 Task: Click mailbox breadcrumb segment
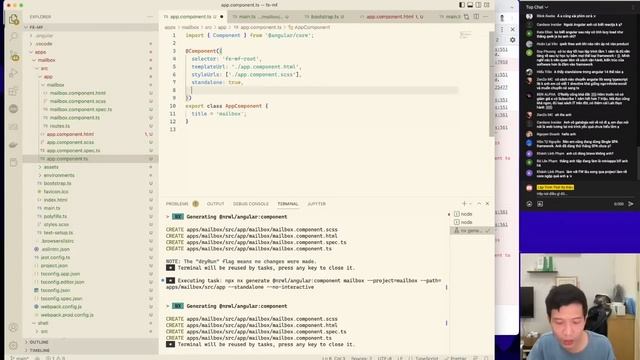click(190, 27)
